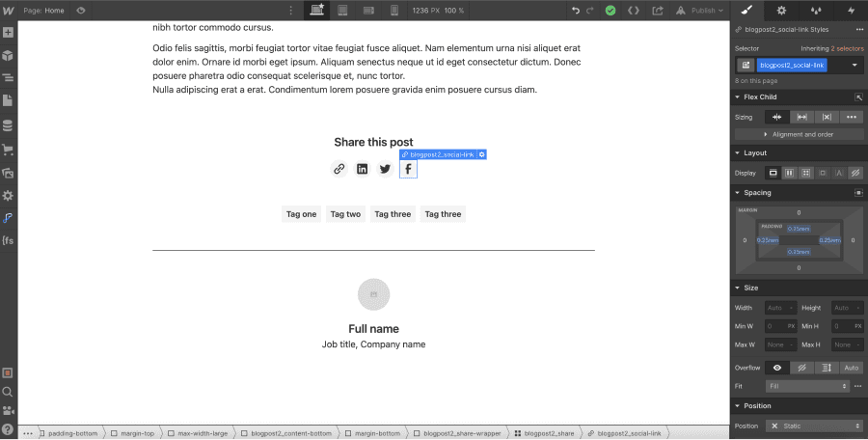Open the Navigator panel
Image resolution: width=868 pixels, height=440 pixels.
(x=8, y=78)
